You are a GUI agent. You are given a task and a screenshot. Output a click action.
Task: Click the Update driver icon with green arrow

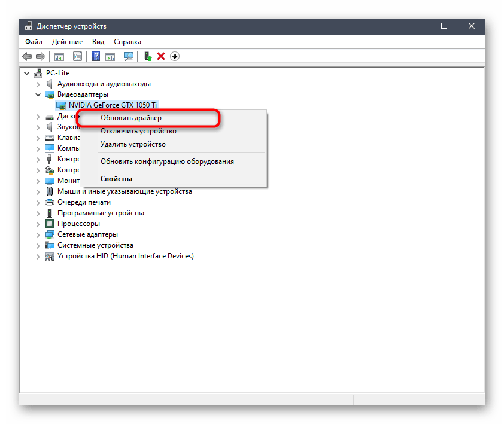tap(147, 56)
